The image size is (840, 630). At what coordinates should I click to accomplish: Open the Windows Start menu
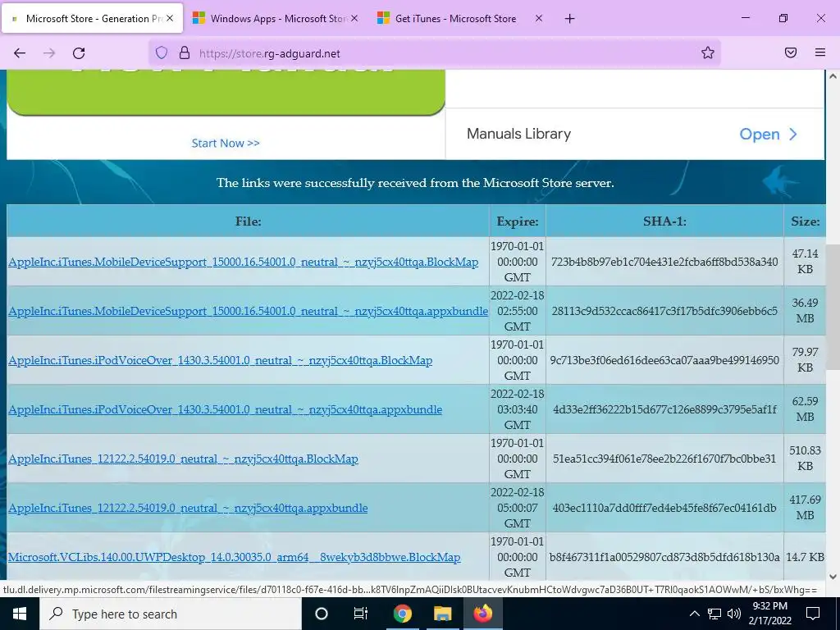point(20,614)
